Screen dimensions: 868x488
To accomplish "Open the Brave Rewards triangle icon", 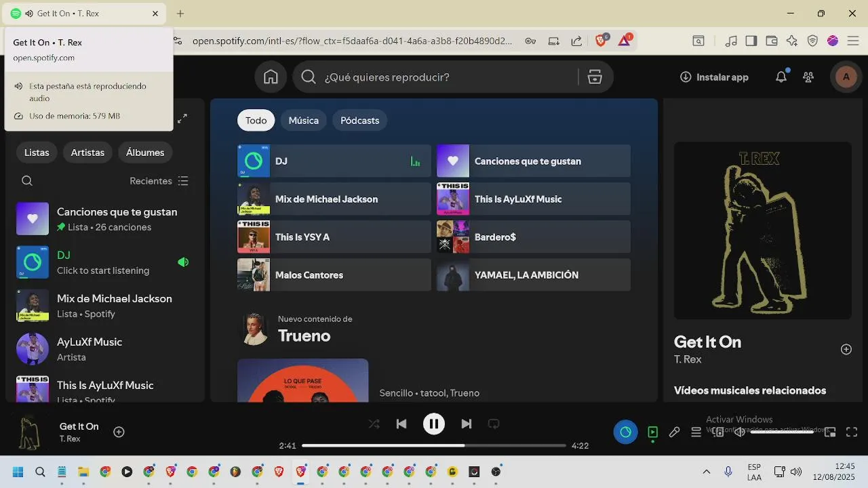I will (625, 41).
